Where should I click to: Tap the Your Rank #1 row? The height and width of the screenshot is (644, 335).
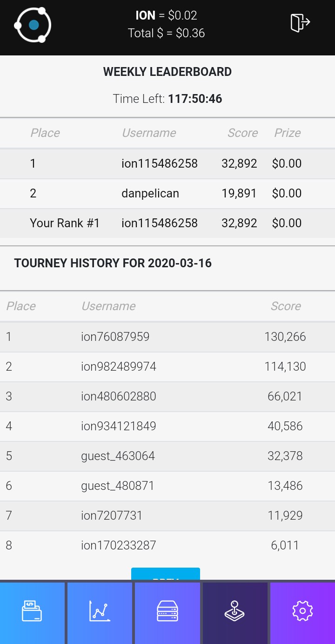click(x=167, y=223)
